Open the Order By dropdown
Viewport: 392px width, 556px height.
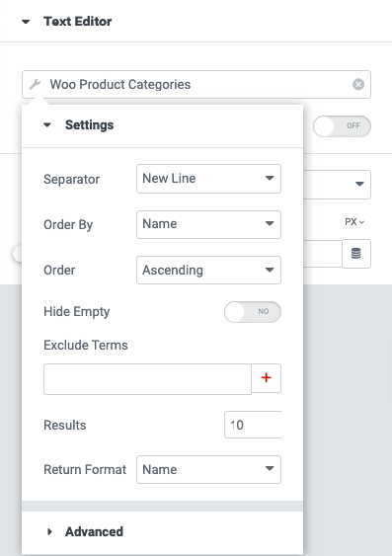tap(208, 224)
